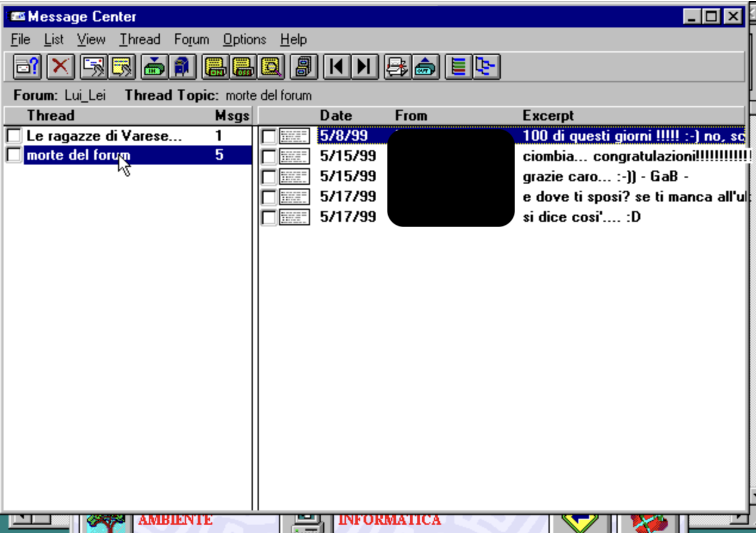The width and height of the screenshot is (756, 533).
Task: Open the View menu
Action: pos(91,39)
